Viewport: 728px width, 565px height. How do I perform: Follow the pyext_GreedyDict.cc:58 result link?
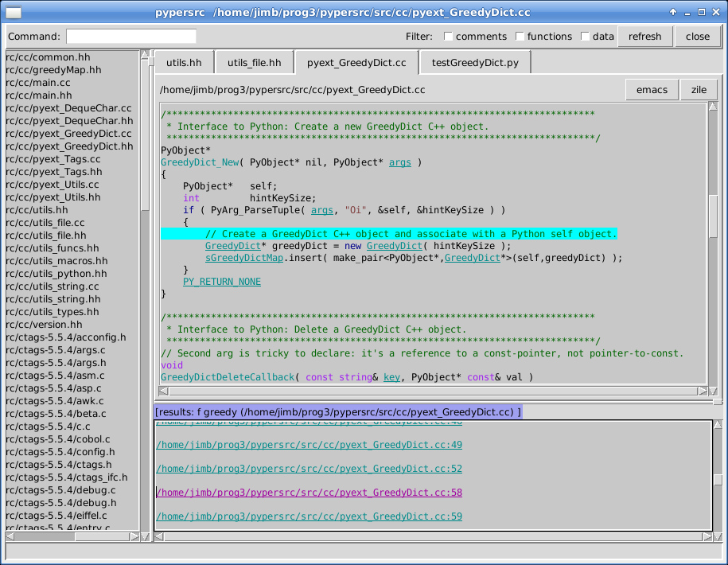point(309,493)
